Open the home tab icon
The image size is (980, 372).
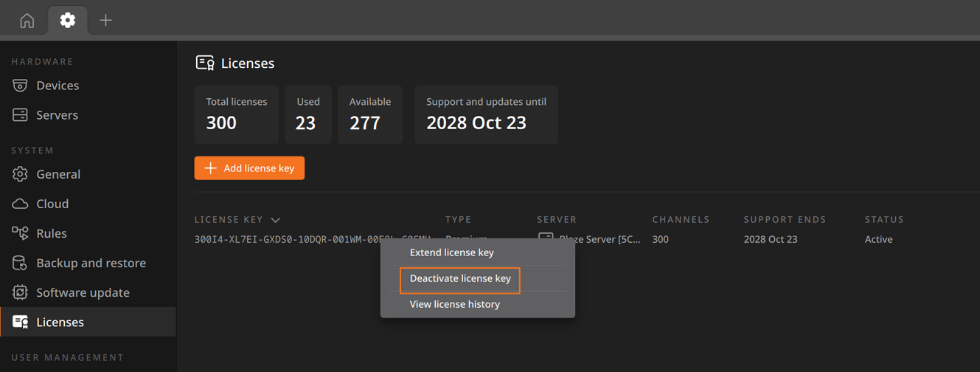(27, 21)
